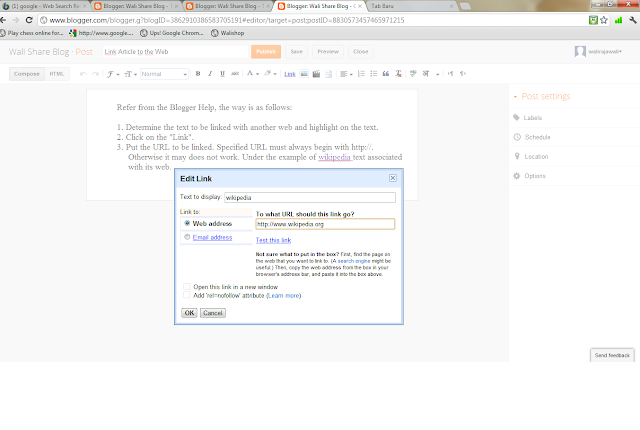Click the URL input field in dialog
The height and width of the screenshot is (430, 640).
(x=325, y=224)
